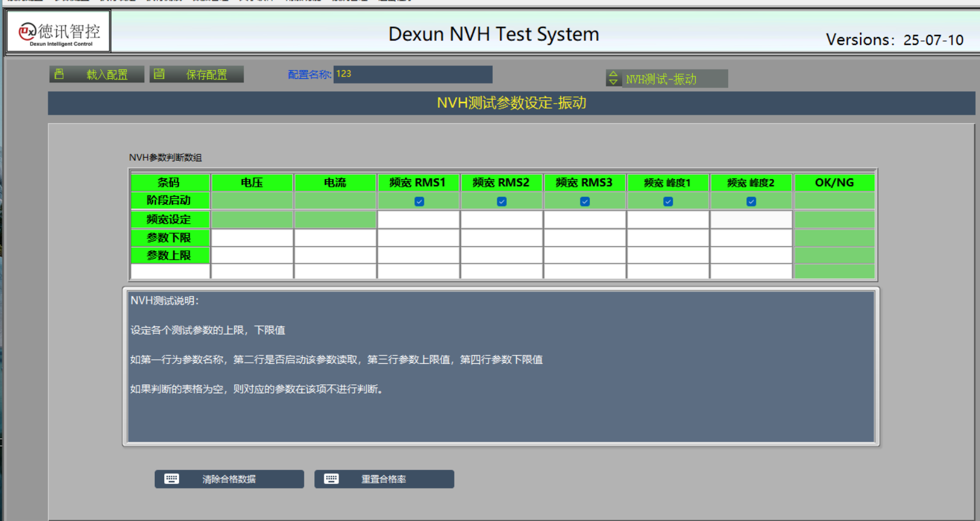Click the Dexun Intelligent Control logo
The height and width of the screenshot is (521, 980).
59,32
